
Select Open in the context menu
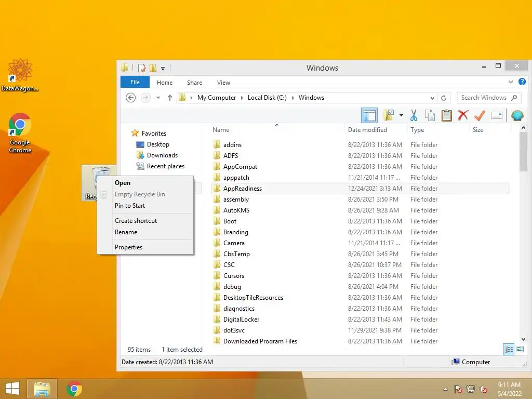pyautogui.click(x=145, y=183)
